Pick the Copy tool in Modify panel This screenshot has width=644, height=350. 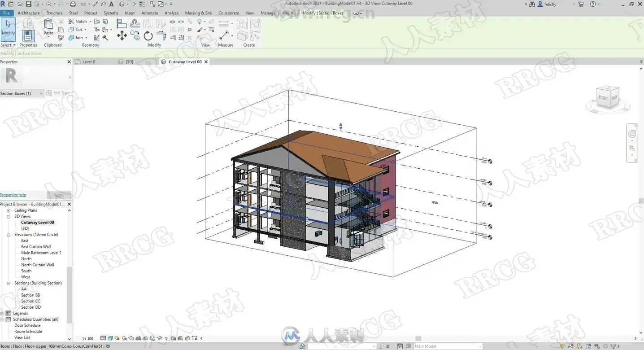point(135,36)
